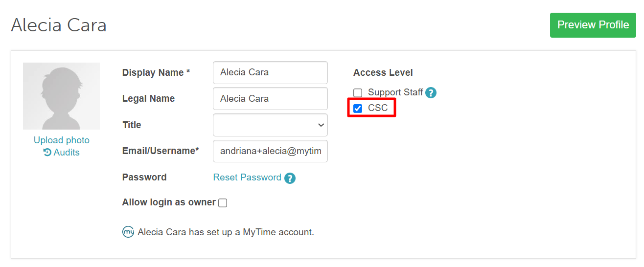Image resolution: width=644 pixels, height=267 pixels.
Task: Enable the Support Staff access checkbox
Action: point(358,93)
